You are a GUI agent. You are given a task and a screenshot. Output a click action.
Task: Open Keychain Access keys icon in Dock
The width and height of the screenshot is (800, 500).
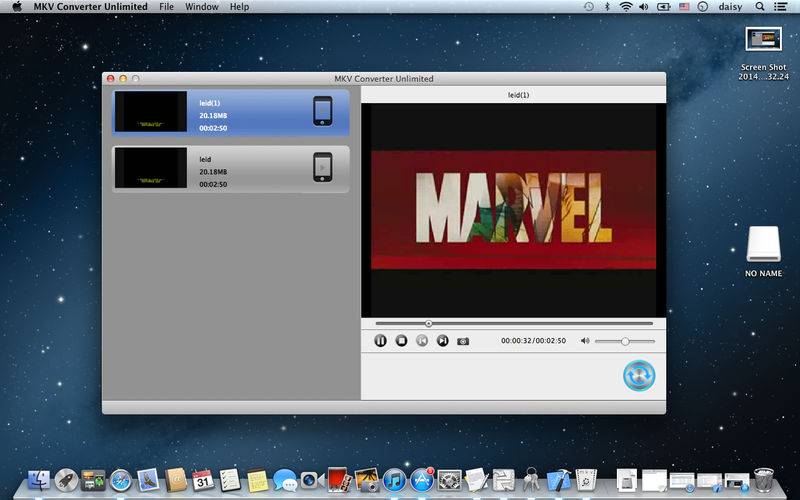point(531,481)
